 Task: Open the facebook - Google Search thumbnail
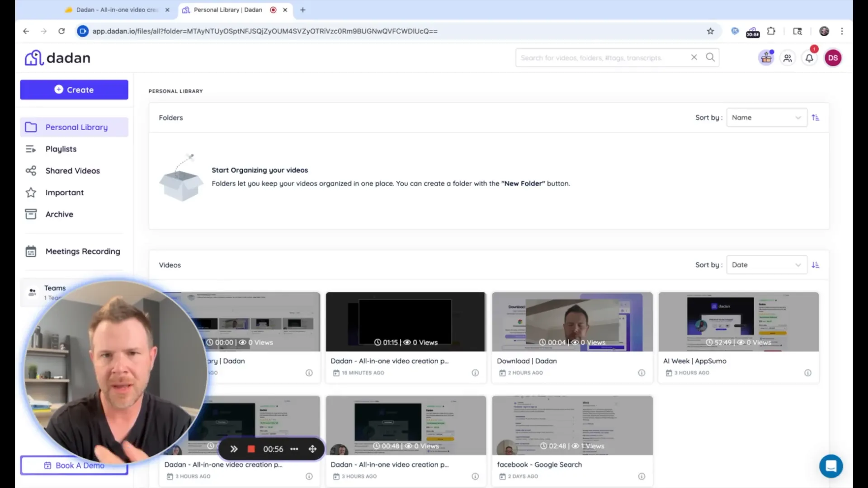click(572, 425)
